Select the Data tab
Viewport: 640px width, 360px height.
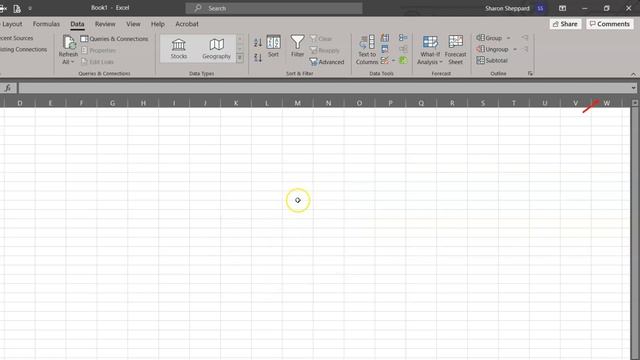pos(77,24)
